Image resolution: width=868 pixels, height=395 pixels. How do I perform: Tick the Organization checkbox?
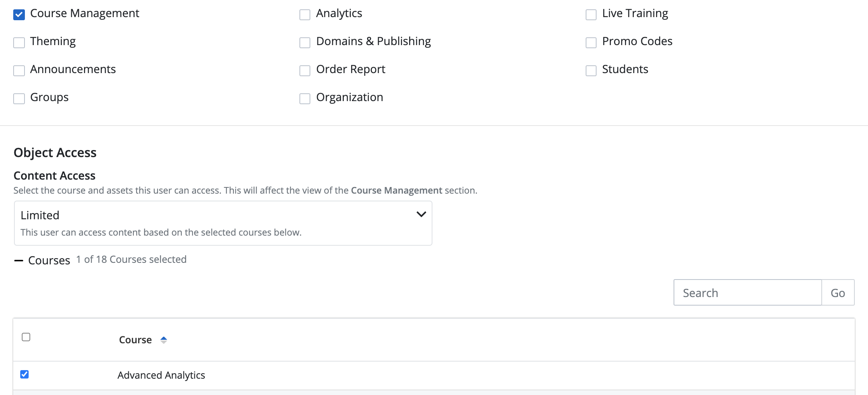point(305,99)
